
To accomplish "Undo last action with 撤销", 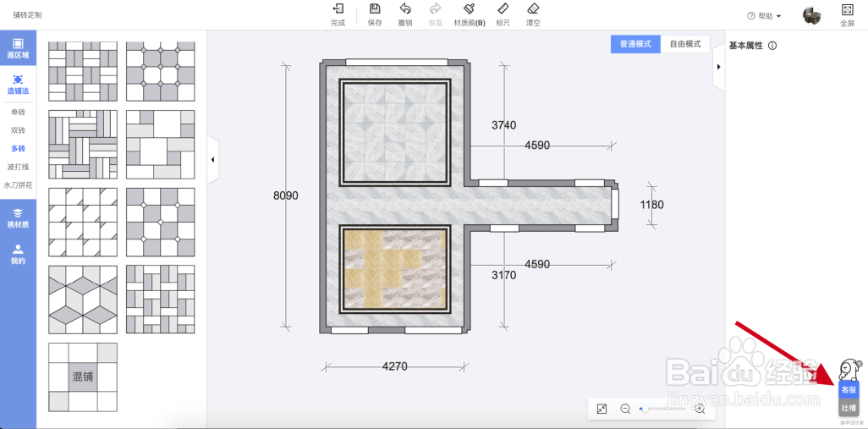I will point(405,15).
